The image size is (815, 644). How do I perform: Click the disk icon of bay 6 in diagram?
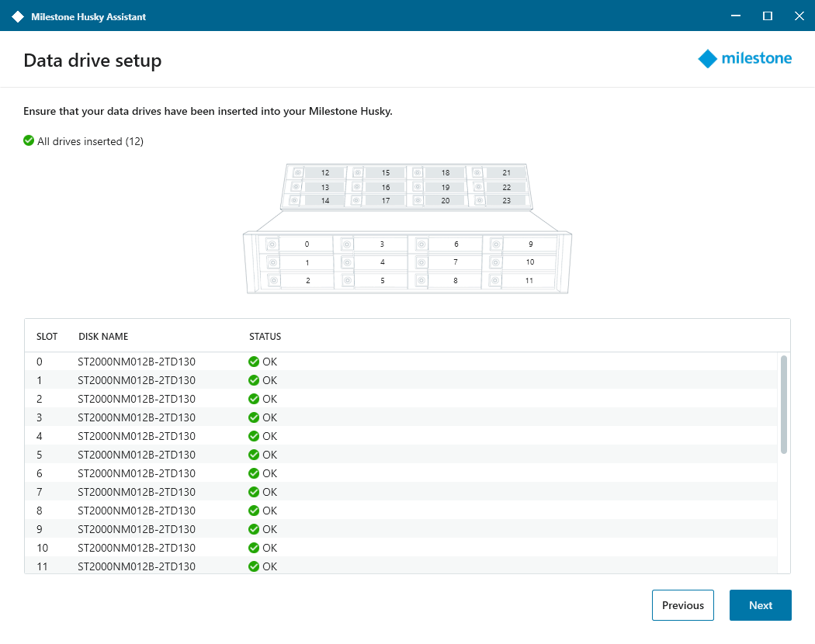click(421, 244)
